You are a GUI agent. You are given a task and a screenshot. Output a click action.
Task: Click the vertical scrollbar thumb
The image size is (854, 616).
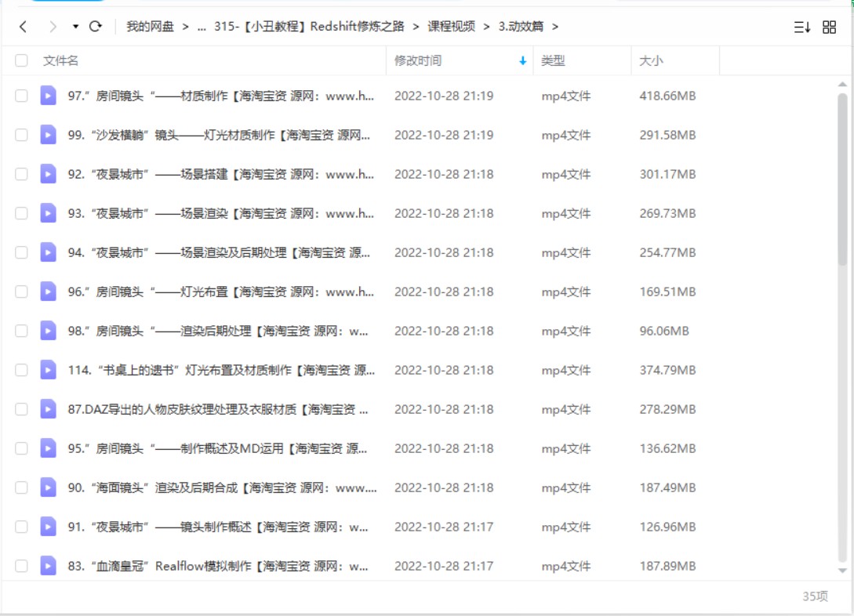[842, 179]
